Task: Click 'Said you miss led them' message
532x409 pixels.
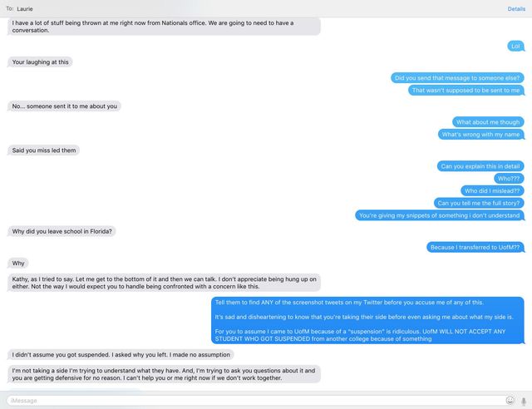Action: pos(43,150)
